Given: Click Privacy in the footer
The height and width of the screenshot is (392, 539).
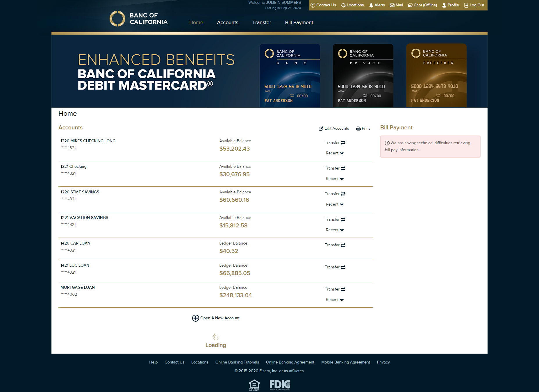Looking at the screenshot, I should point(383,362).
